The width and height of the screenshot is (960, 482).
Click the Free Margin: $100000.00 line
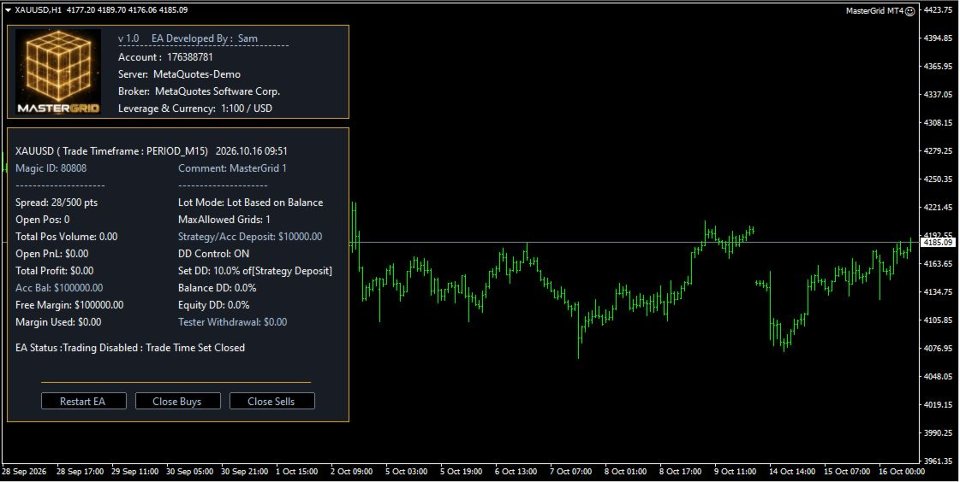(x=69, y=305)
